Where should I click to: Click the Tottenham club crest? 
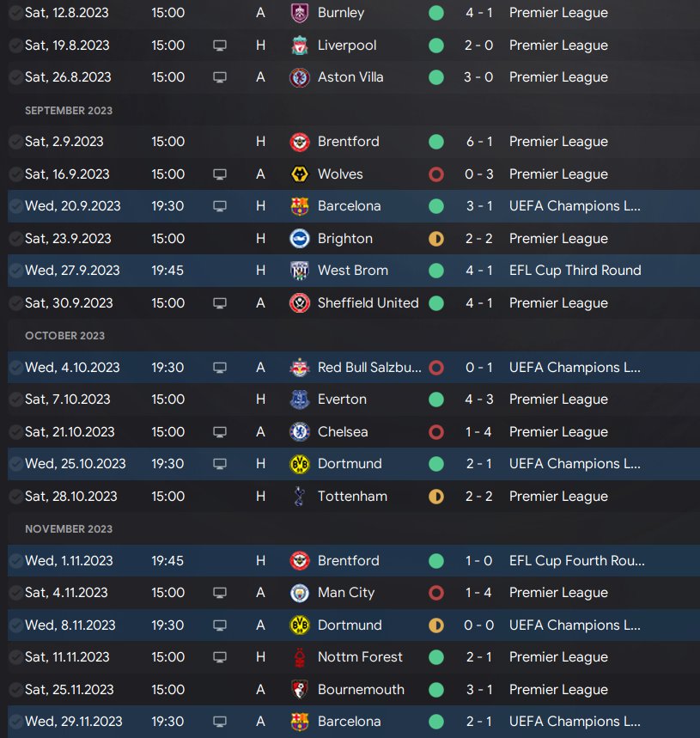[300, 496]
